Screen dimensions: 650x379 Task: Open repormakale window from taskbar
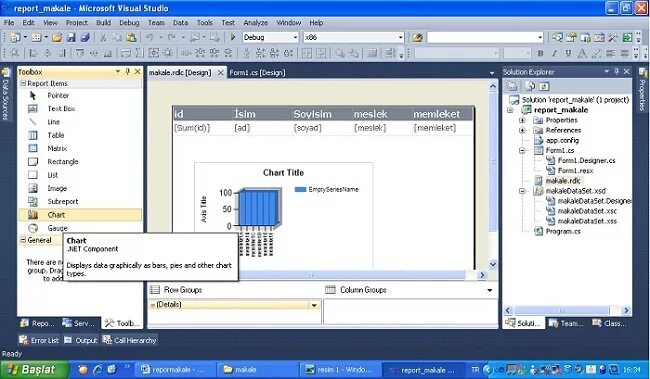tap(174, 369)
